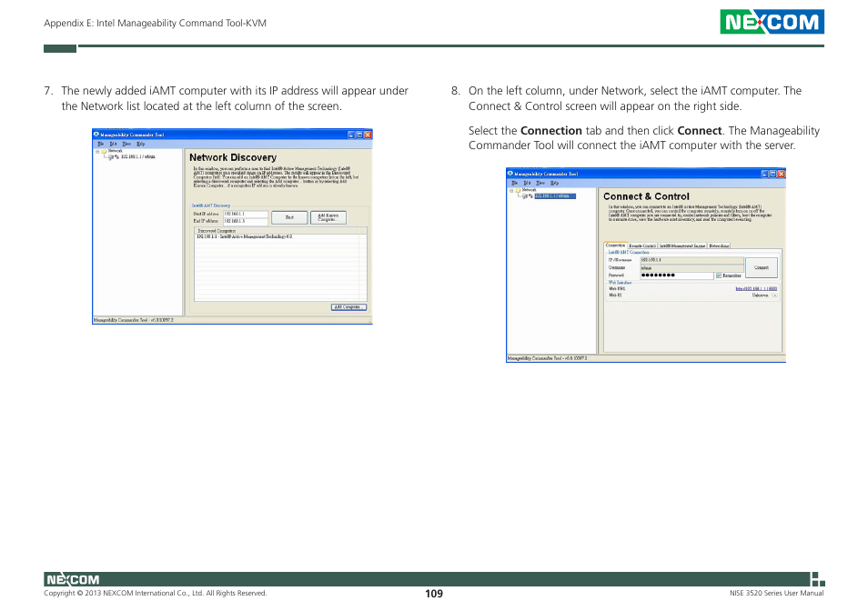Select highlighted 192.168.1.1 / admin computer entry
The height and width of the screenshot is (611, 868).
[555, 196]
